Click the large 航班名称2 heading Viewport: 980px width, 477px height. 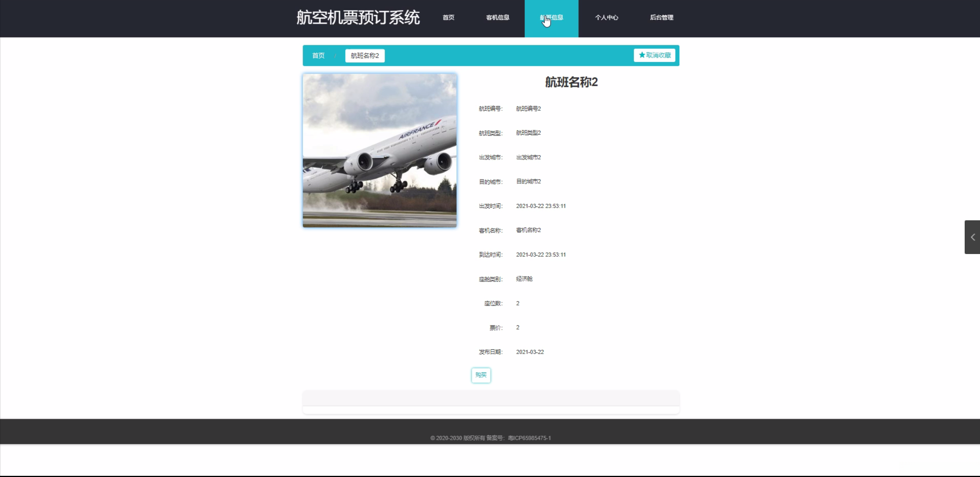571,82
